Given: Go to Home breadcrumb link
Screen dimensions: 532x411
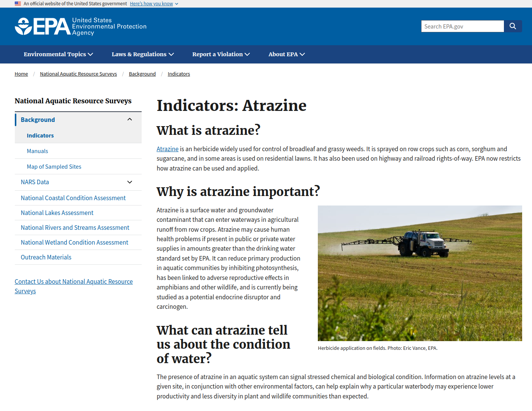Looking at the screenshot, I should coord(21,74).
